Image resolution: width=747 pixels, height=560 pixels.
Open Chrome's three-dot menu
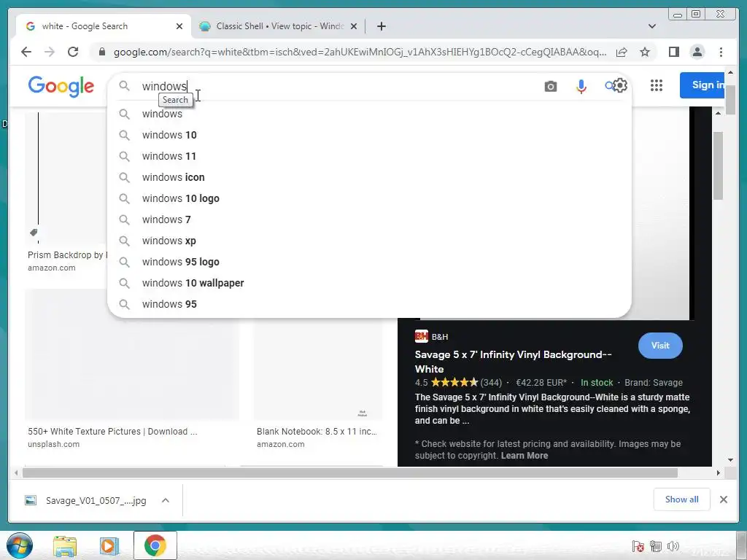click(x=721, y=52)
